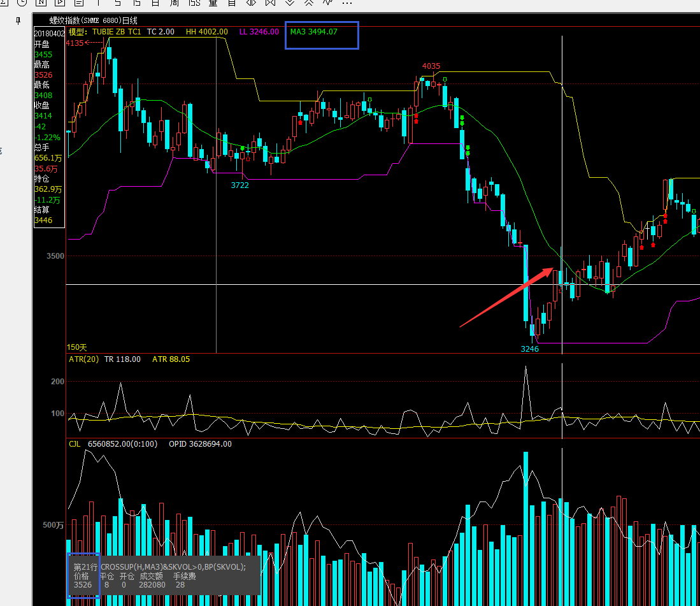Click the 6560852.00(0:100) volume value

[123, 444]
